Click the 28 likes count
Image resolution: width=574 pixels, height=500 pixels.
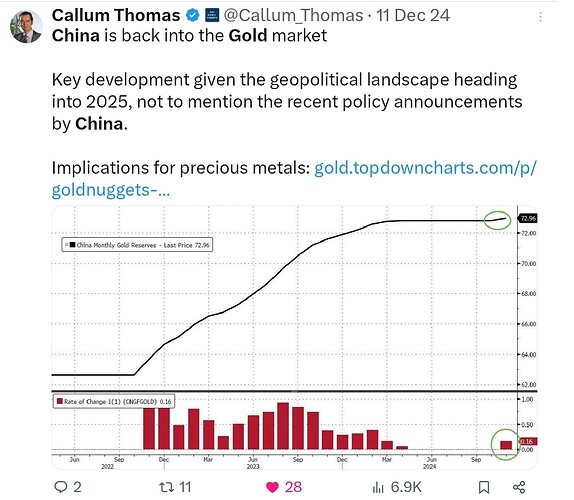[x=293, y=487]
